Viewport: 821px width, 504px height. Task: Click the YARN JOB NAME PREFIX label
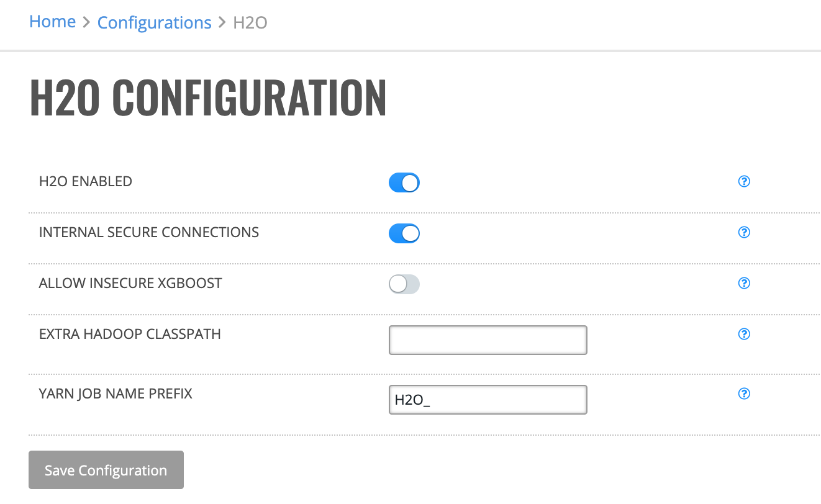click(x=116, y=394)
